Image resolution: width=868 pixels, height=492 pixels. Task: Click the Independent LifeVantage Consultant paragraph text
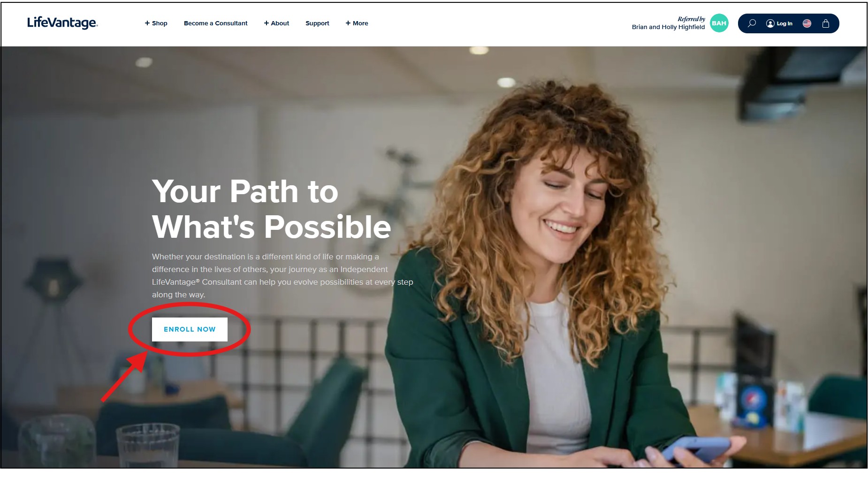point(282,276)
